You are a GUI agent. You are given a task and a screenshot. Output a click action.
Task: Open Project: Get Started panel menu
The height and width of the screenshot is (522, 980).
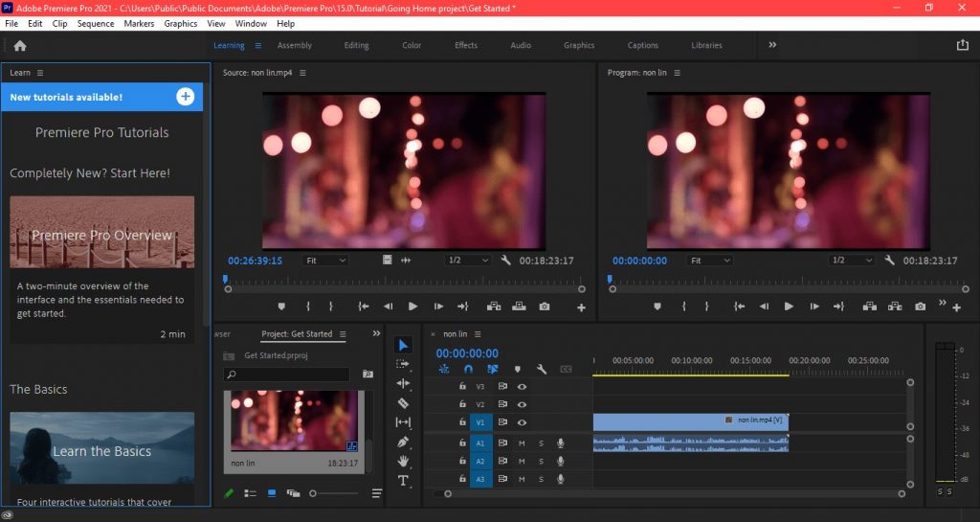pyautogui.click(x=343, y=334)
